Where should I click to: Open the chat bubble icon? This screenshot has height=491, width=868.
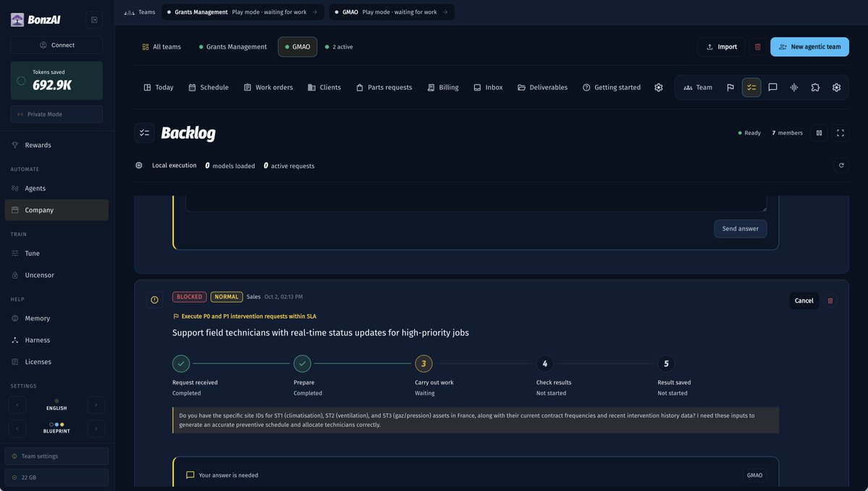[x=772, y=88]
